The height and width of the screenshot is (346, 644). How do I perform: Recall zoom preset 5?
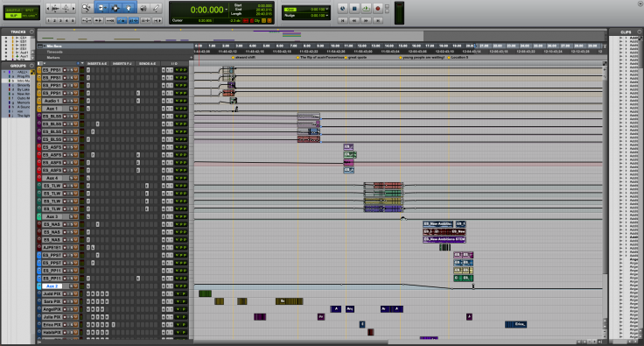point(73,20)
